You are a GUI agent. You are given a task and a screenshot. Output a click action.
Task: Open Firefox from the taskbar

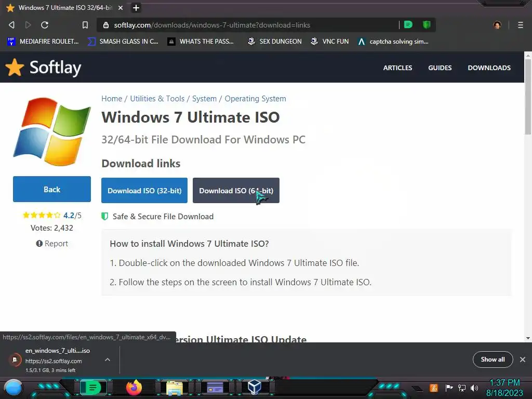click(134, 388)
